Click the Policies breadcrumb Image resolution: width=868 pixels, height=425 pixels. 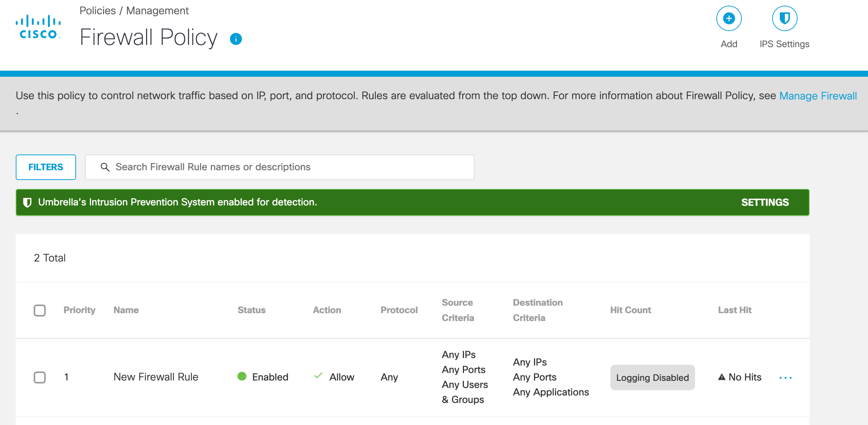97,10
